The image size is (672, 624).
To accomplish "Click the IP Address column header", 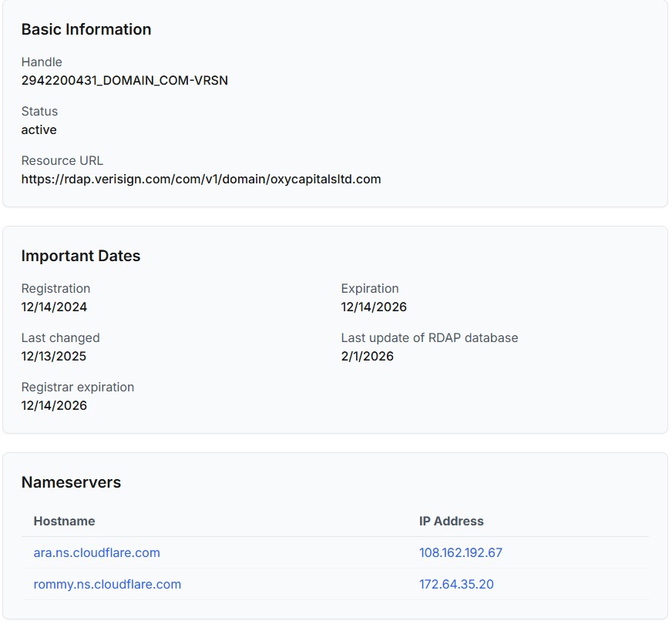I will click(451, 521).
